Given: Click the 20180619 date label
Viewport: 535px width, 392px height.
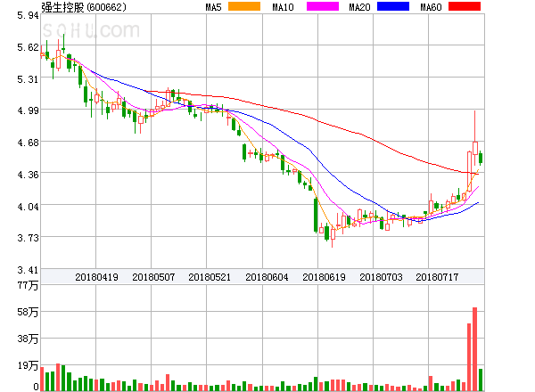Looking at the screenshot, I should 324,277.
